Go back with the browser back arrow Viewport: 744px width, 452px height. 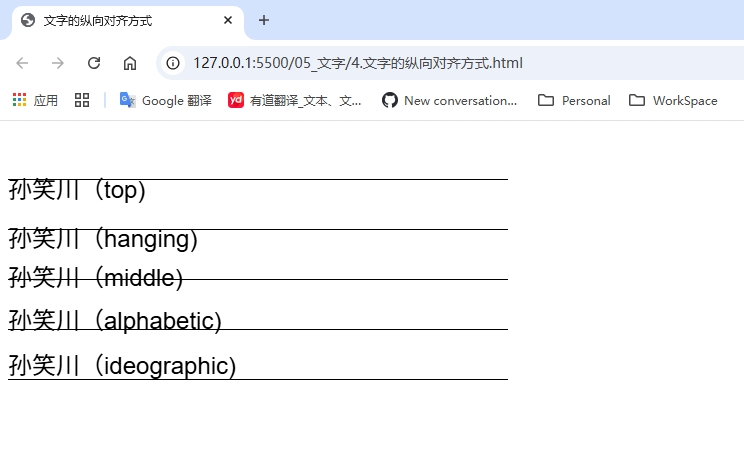click(22, 63)
